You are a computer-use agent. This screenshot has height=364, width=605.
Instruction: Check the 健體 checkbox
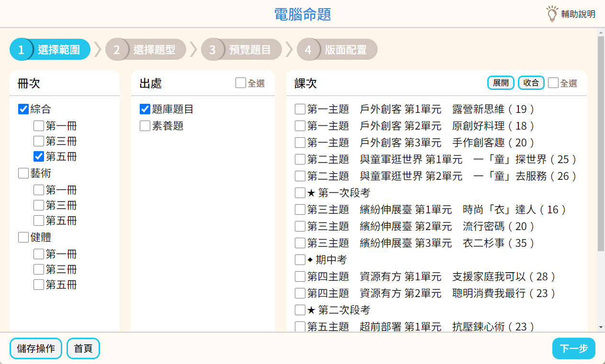tap(23, 237)
